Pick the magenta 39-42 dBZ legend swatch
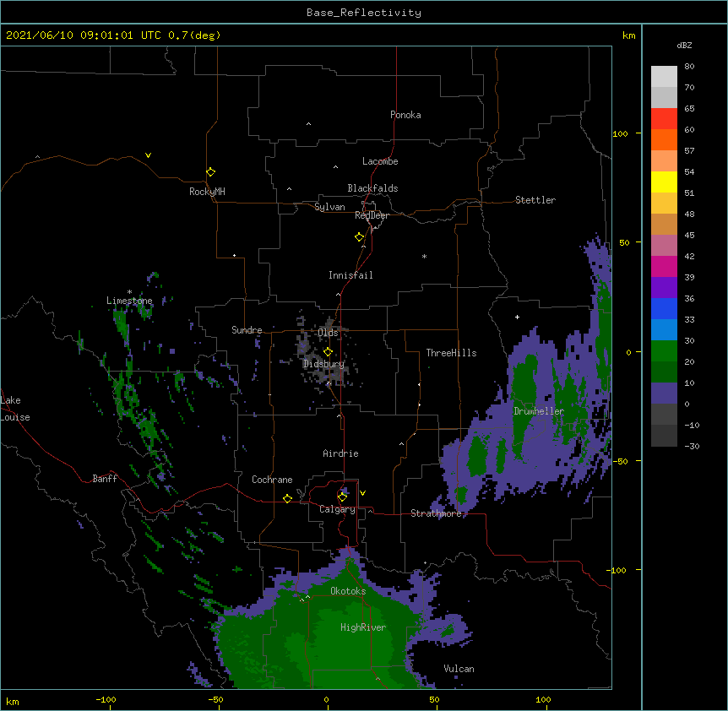 tap(664, 266)
